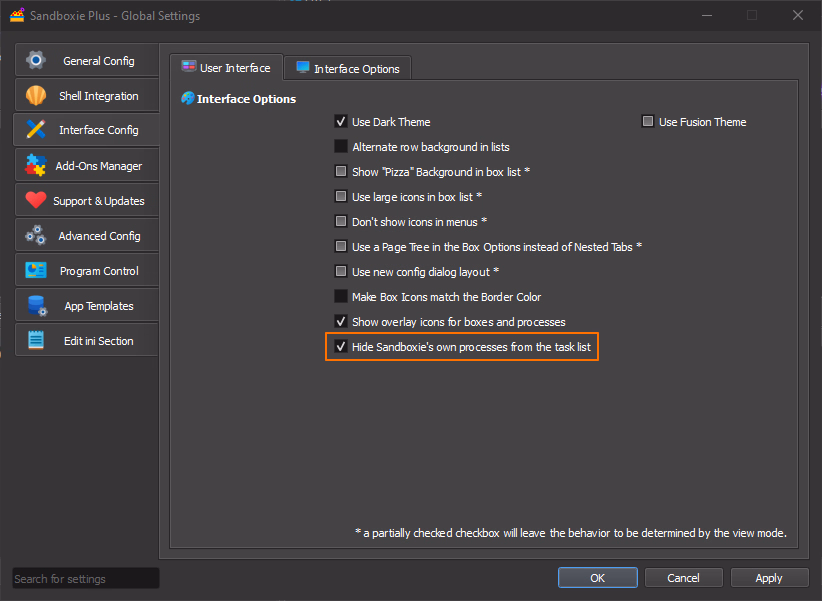This screenshot has height=601, width=822.
Task: Click the Support & Updates heart icon
Action: point(36,200)
